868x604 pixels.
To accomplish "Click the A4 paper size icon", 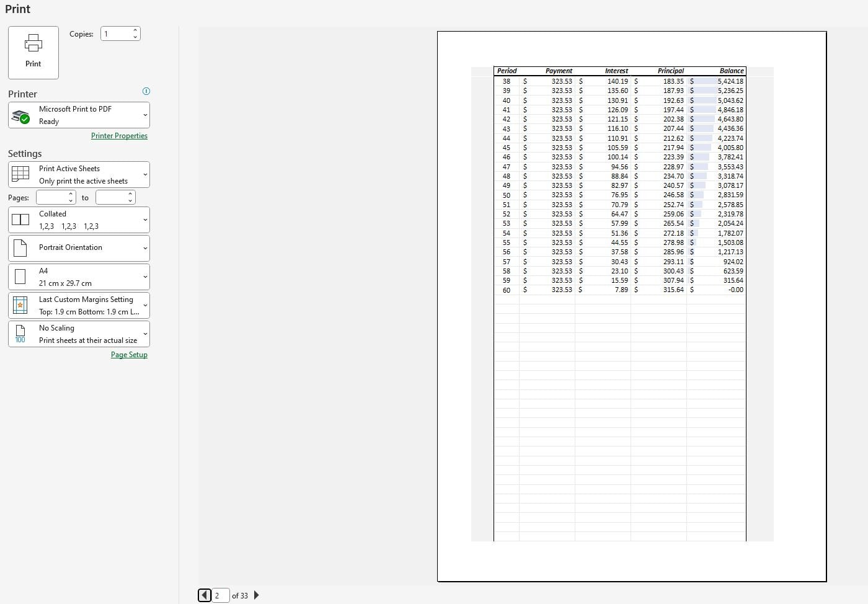I will (20, 276).
